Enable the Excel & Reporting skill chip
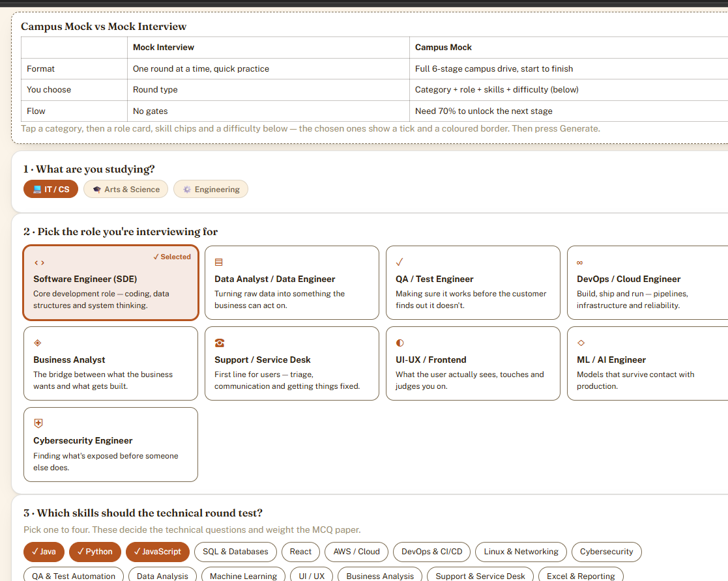The width and height of the screenshot is (728, 581). tap(581, 575)
